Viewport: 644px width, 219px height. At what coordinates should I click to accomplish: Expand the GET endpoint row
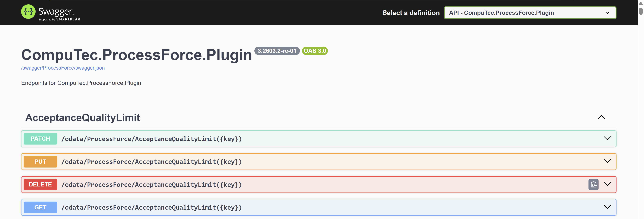point(607,207)
